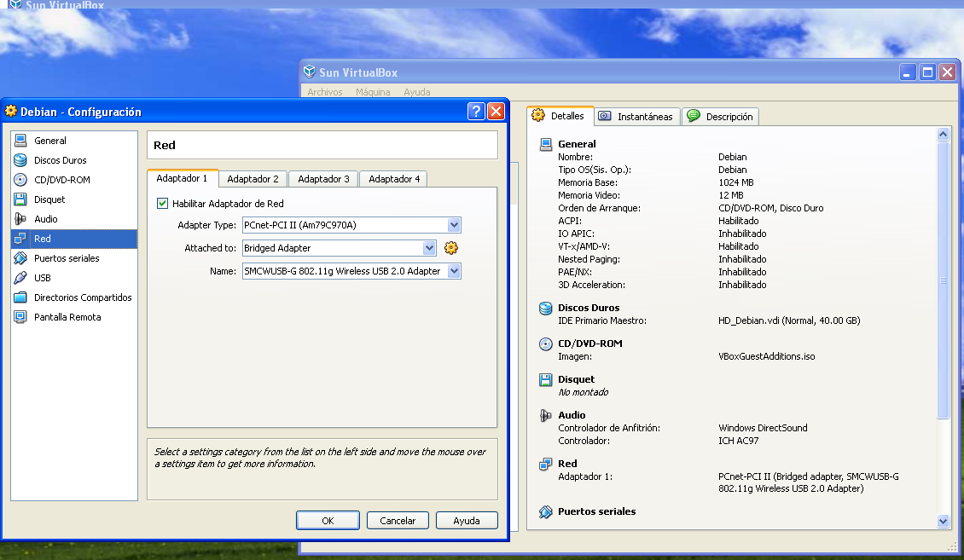Switch to Adaptador 3 tab
The height and width of the screenshot is (560, 964).
point(323,179)
